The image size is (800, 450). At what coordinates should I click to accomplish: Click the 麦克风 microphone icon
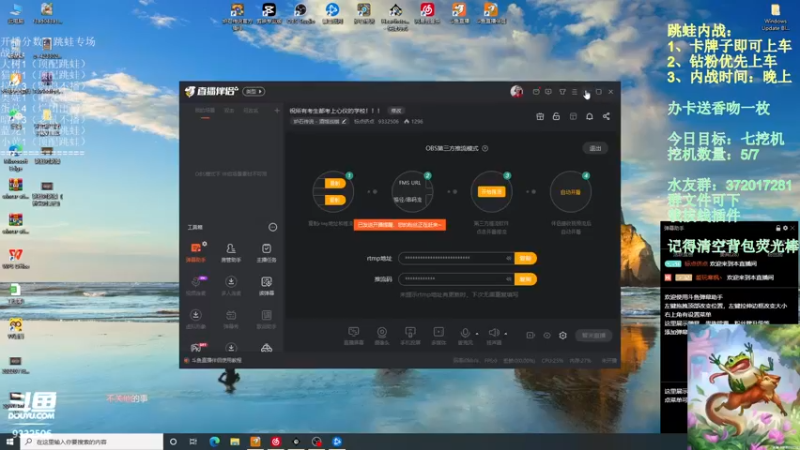pos(465,333)
